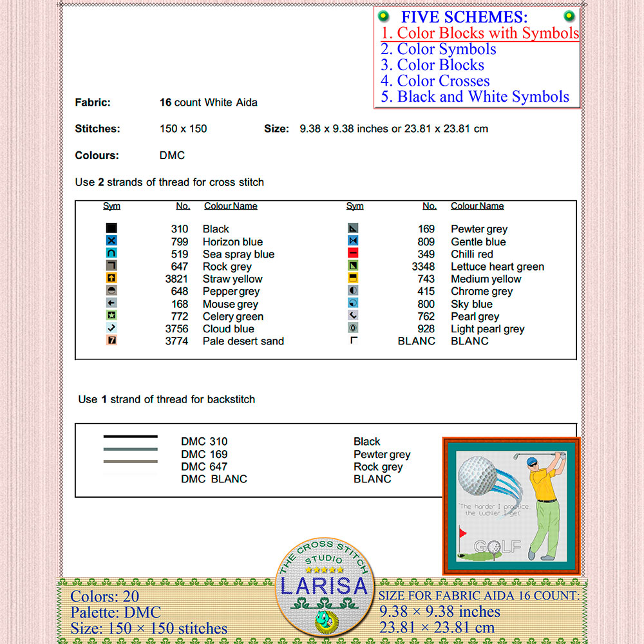This screenshot has height=644, width=644.
Task: Click the Pearl grey 762 symbol
Action: (x=353, y=316)
